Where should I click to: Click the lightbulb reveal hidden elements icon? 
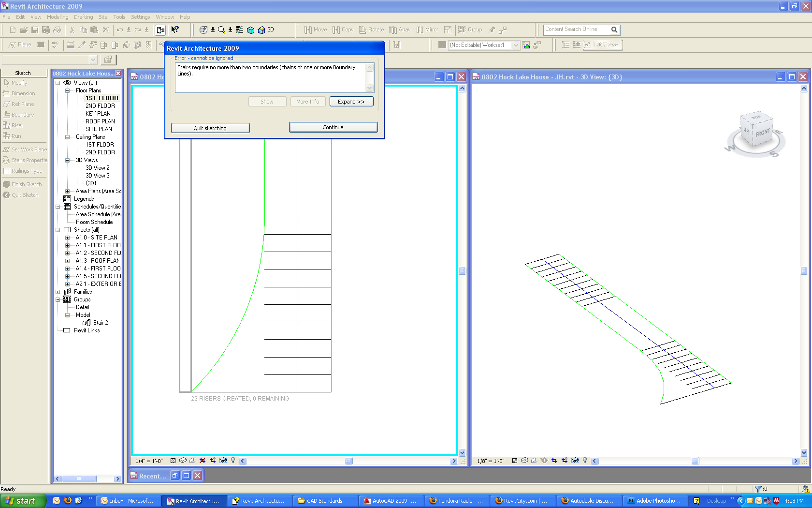click(x=233, y=461)
